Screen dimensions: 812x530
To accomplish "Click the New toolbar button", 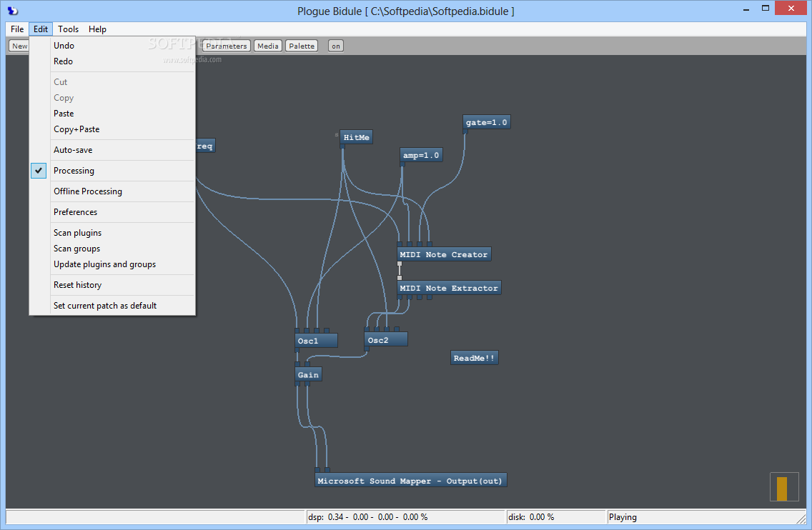I will (19, 46).
